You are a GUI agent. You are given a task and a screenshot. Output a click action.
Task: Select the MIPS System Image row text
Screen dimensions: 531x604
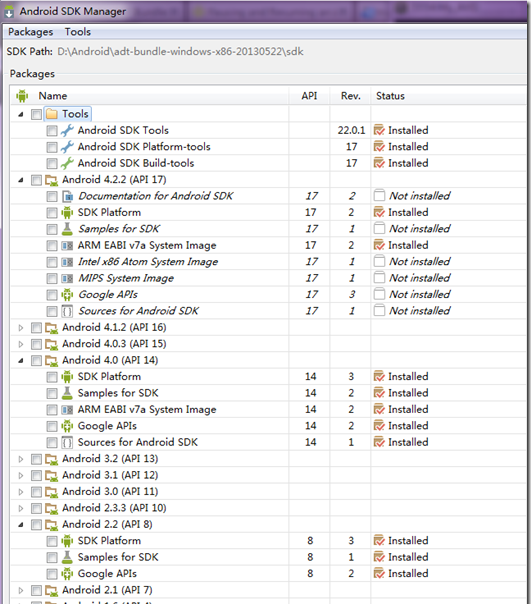tap(126, 278)
